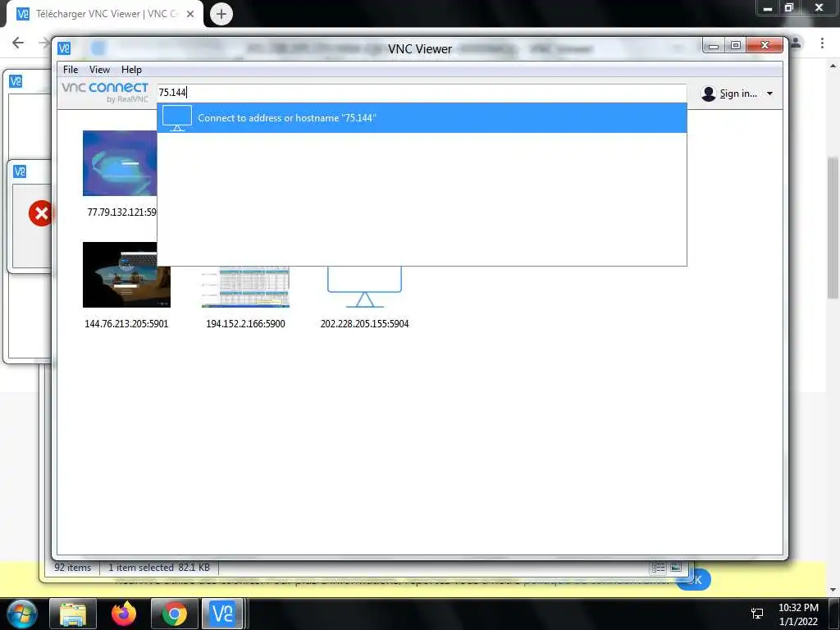Click the scrollbar down arrow in the browser
This screenshot has width=840, height=630.
pos(833,589)
